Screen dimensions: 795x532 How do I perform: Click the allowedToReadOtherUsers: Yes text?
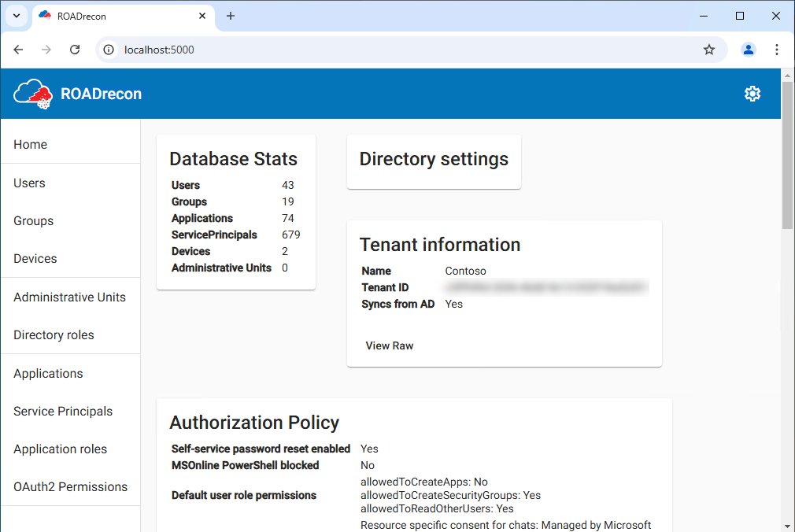coord(437,508)
